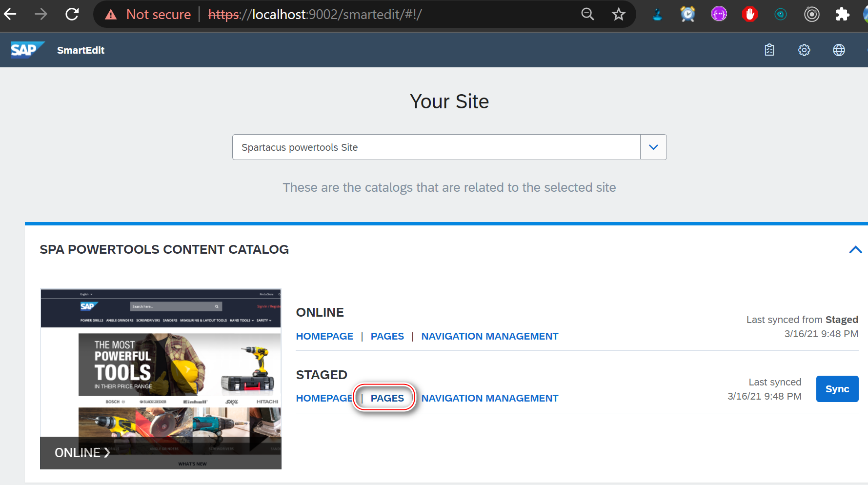
Task: Click the Online 3/16/21 9:48 PM timestamp
Action: pyautogui.click(x=821, y=334)
